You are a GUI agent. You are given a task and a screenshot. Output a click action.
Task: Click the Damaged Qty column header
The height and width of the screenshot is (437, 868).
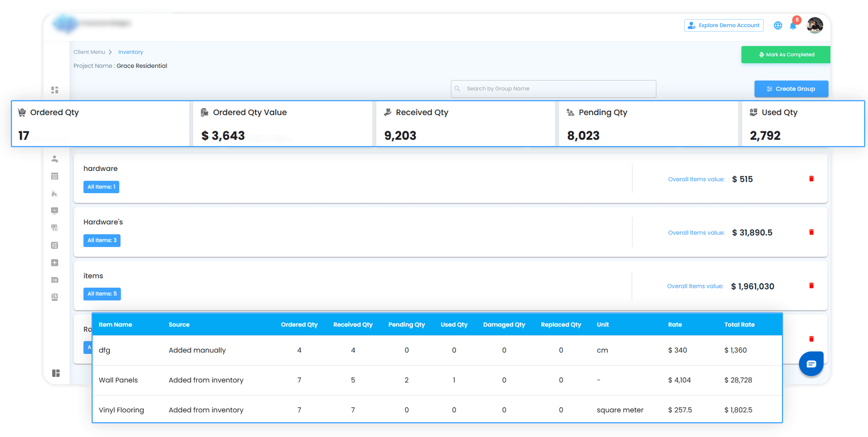tap(504, 325)
